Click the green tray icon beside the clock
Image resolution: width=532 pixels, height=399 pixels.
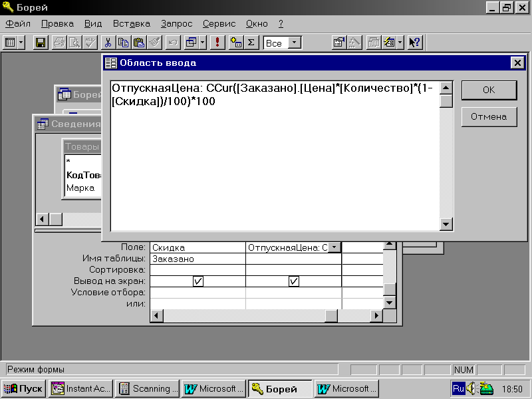[x=486, y=388]
